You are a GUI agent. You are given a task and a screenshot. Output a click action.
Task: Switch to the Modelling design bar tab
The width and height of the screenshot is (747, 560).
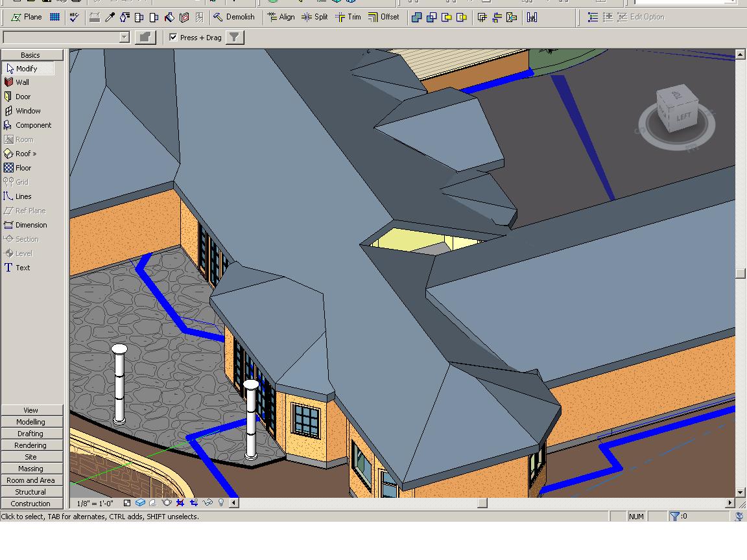click(31, 422)
